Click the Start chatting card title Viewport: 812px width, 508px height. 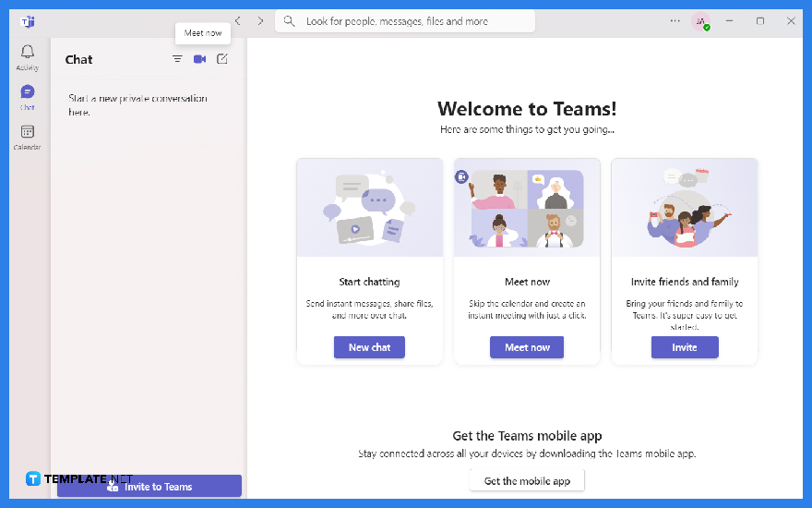pos(369,282)
